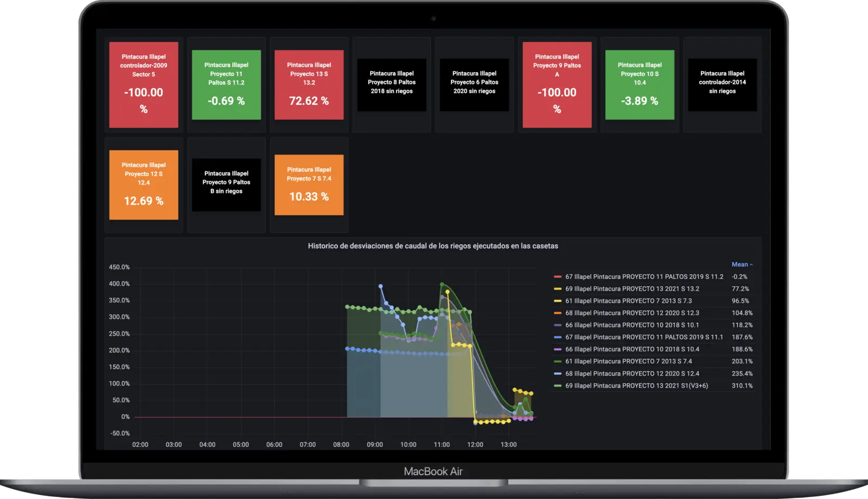868x499 pixels.
Task: Sort legend by the Mean column header
Action: (742, 265)
